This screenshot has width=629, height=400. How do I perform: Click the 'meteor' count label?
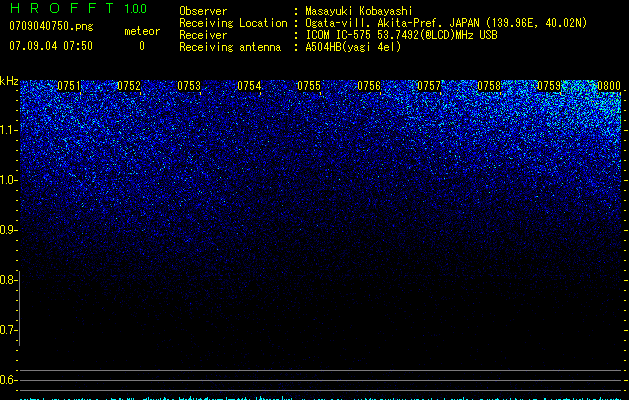142,31
